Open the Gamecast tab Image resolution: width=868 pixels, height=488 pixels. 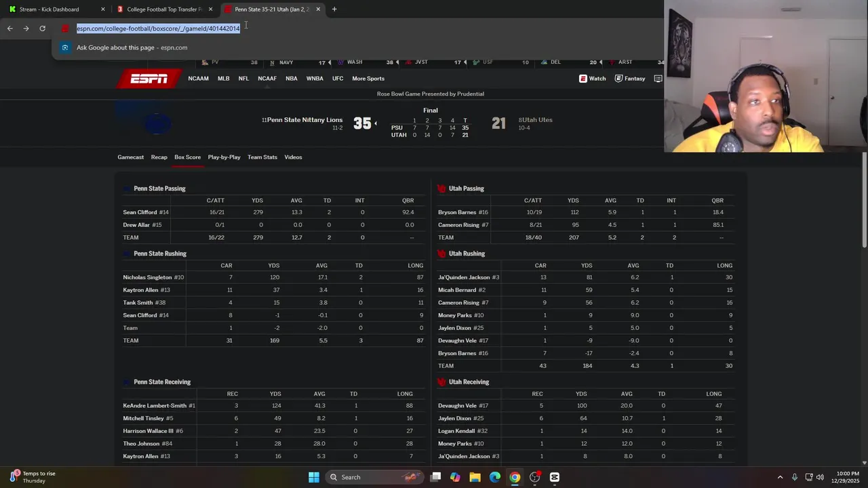tap(131, 157)
